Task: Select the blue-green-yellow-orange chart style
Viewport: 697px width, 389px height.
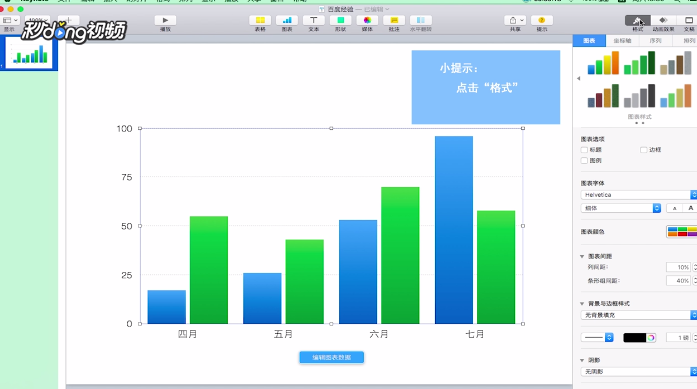Action: tap(603, 63)
